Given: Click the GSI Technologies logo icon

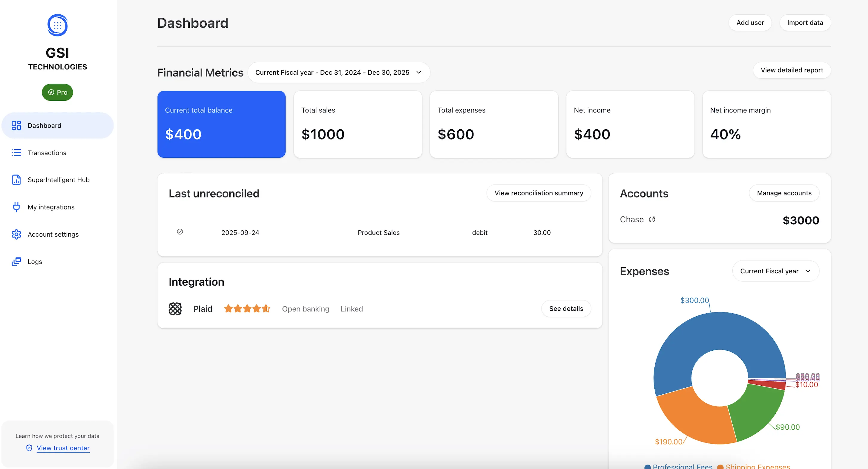Looking at the screenshot, I should tap(57, 25).
